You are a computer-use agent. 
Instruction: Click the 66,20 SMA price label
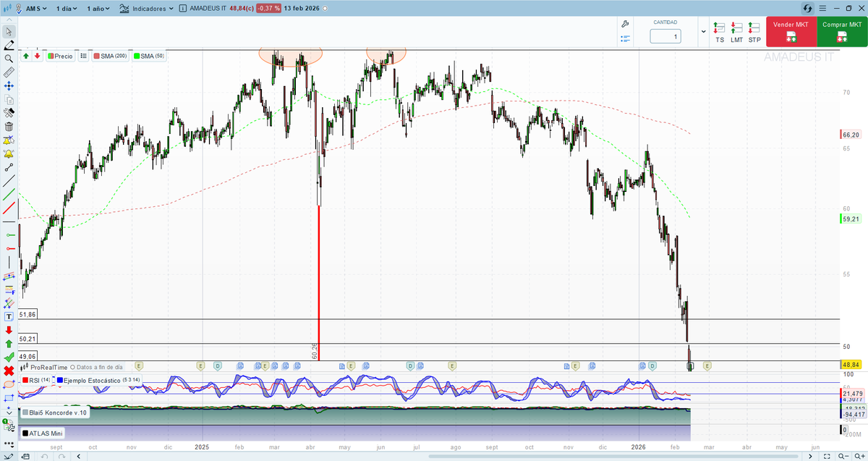850,135
